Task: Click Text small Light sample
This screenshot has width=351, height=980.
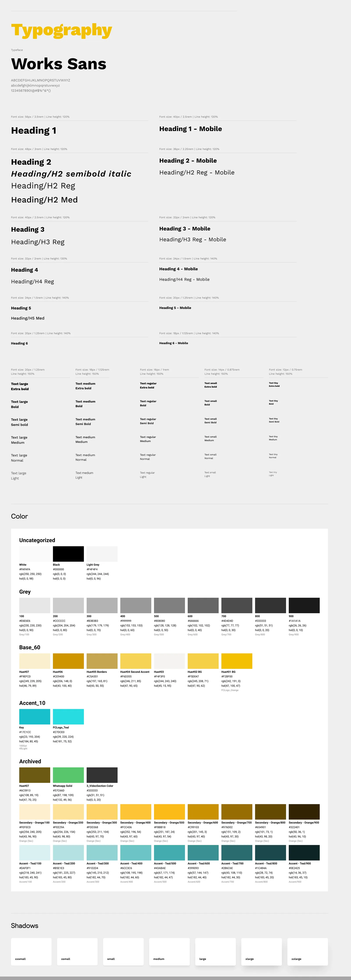Action: [210, 474]
